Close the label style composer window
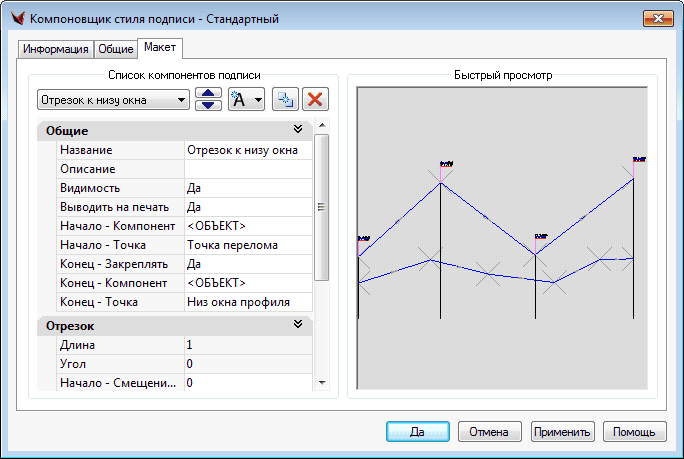 (656, 19)
